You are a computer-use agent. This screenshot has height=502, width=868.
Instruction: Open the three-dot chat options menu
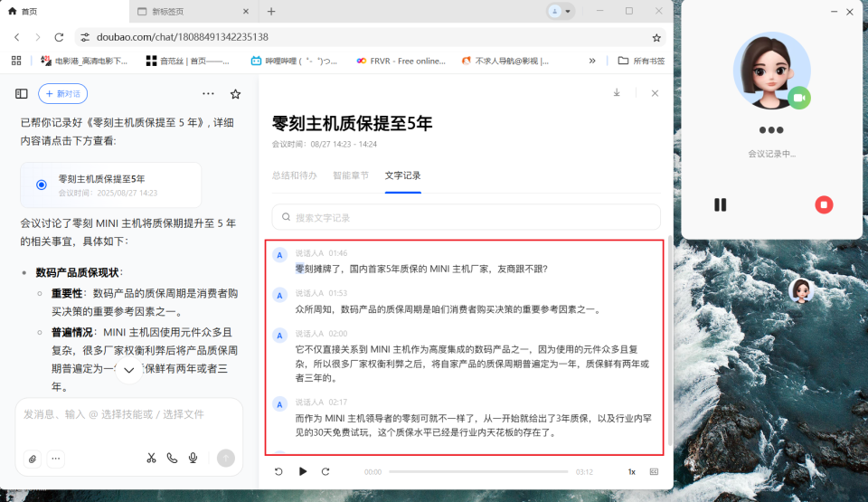point(208,94)
